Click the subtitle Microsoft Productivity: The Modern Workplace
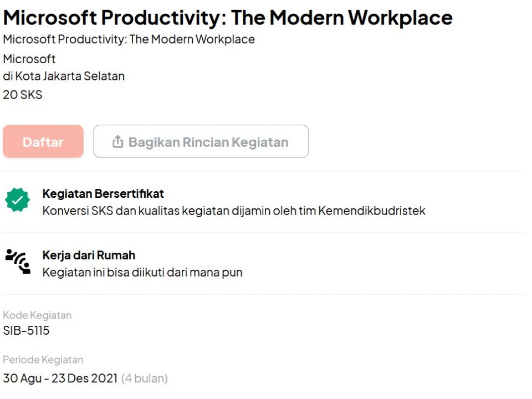The height and width of the screenshot is (399, 532). pyautogui.click(x=129, y=39)
